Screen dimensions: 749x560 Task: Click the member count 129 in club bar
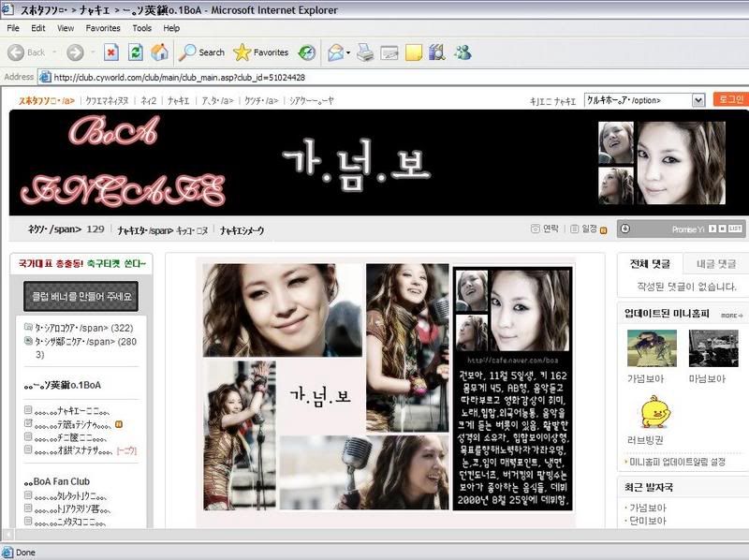pos(95,228)
